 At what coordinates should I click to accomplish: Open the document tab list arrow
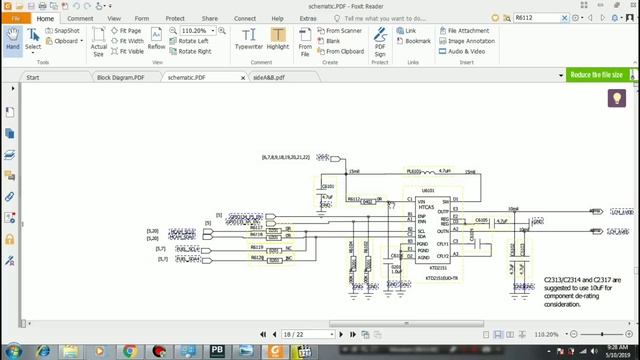[560, 76]
